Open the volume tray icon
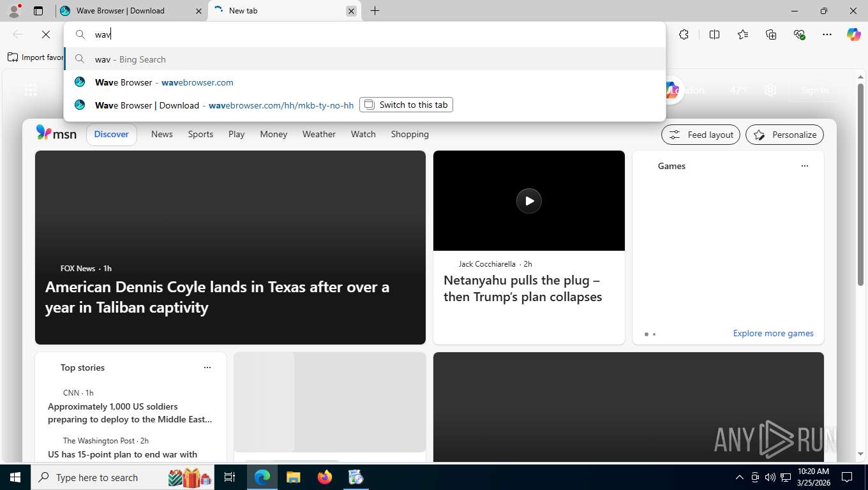 [x=770, y=477]
